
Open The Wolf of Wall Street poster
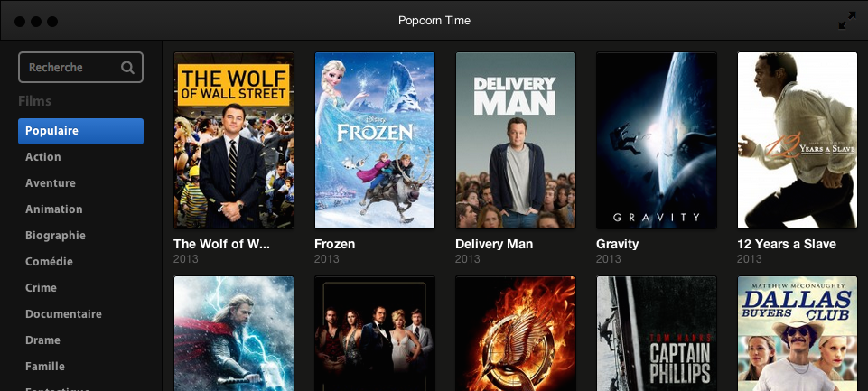point(234,140)
